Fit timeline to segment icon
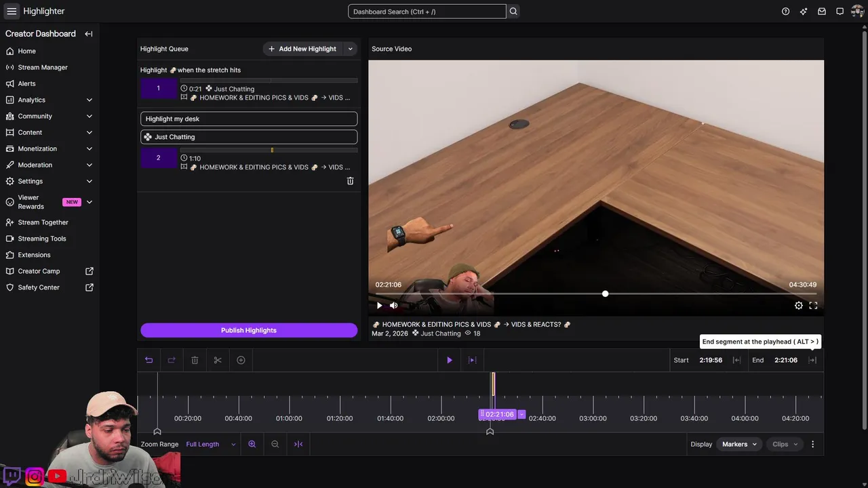The width and height of the screenshot is (868, 488). (x=298, y=444)
